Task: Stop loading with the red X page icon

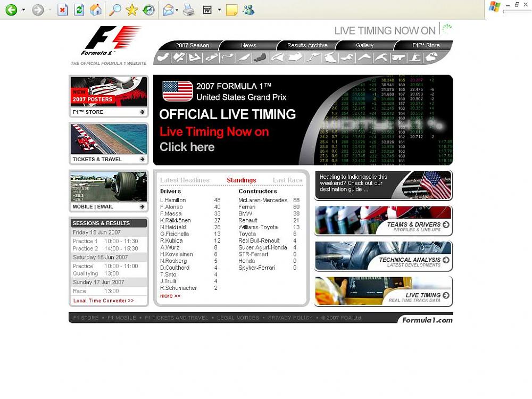Action: click(x=62, y=10)
